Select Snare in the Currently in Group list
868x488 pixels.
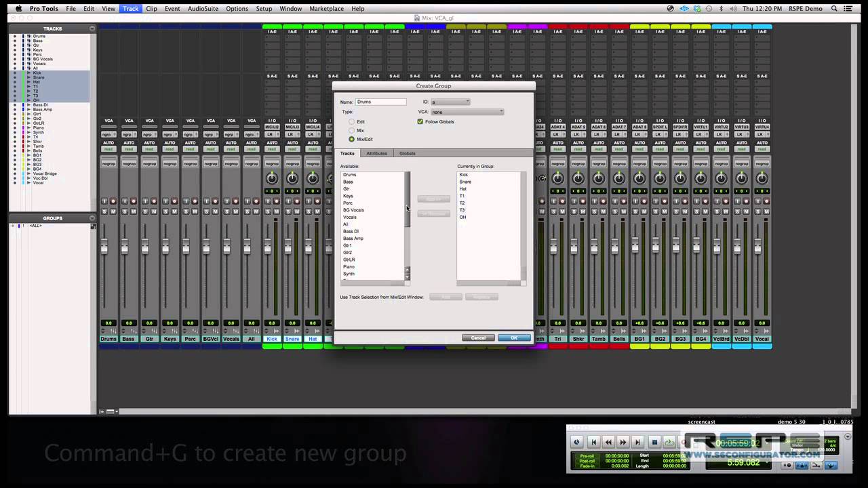pyautogui.click(x=465, y=182)
